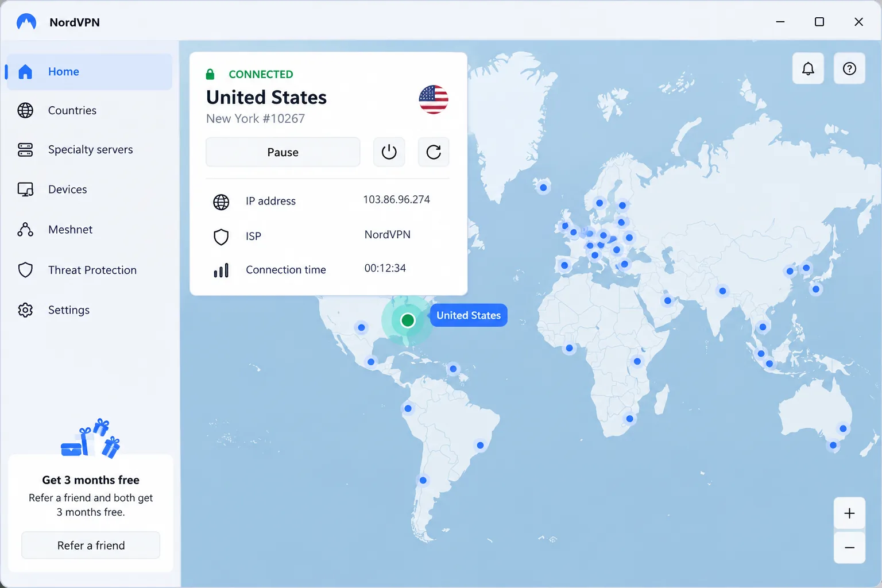Image resolution: width=882 pixels, height=588 pixels.
Task: Pause the VPN connection
Action: click(283, 152)
